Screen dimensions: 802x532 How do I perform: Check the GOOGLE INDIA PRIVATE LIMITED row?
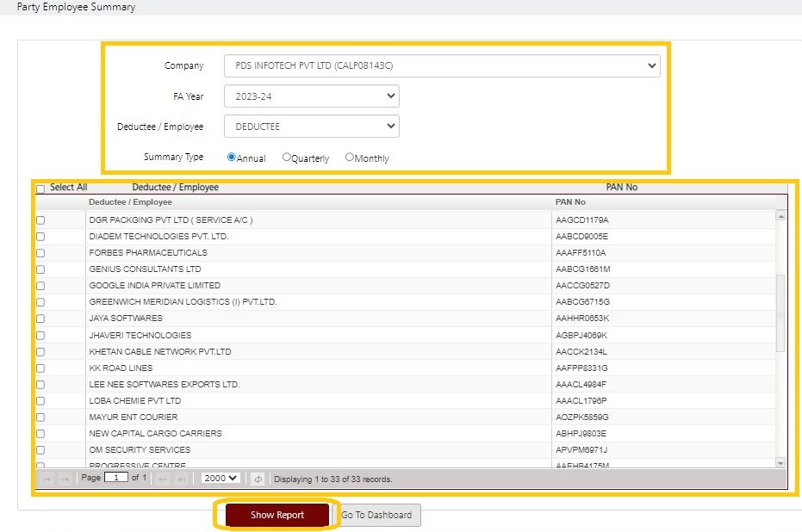tap(40, 286)
